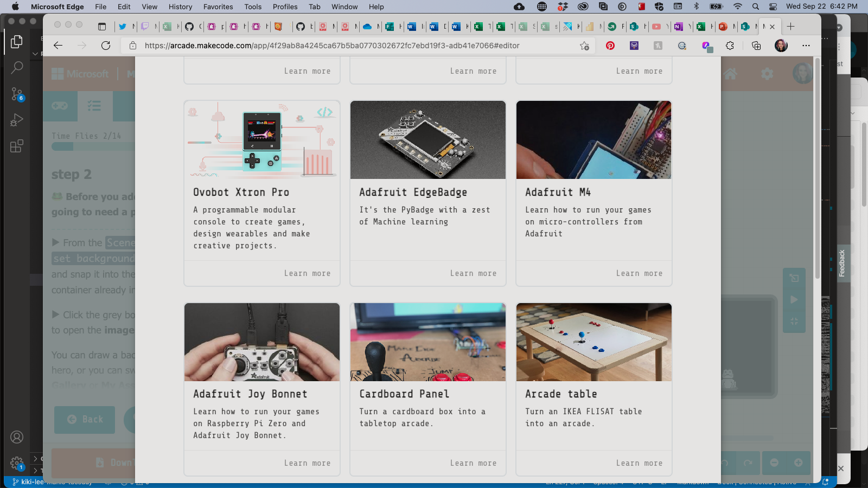Open Edge Settings and more ellipsis

click(806, 46)
